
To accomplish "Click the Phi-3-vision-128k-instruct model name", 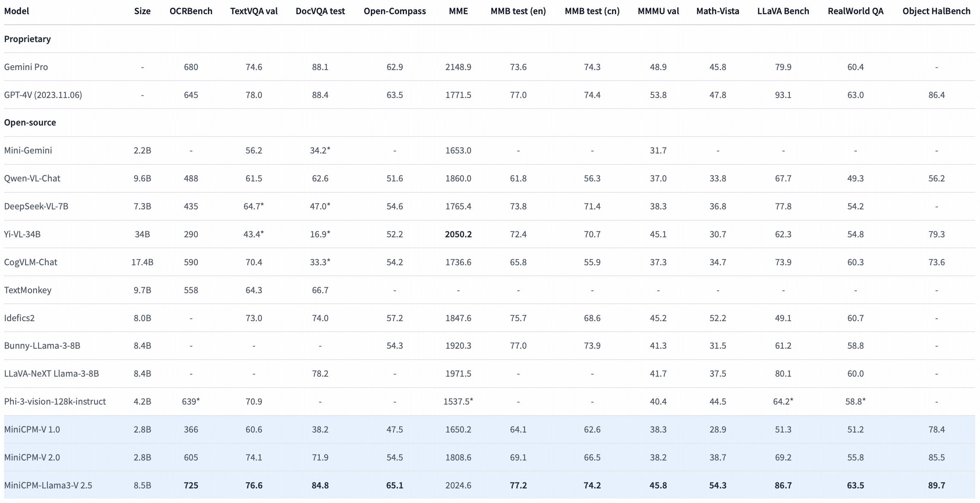I will pos(55,402).
